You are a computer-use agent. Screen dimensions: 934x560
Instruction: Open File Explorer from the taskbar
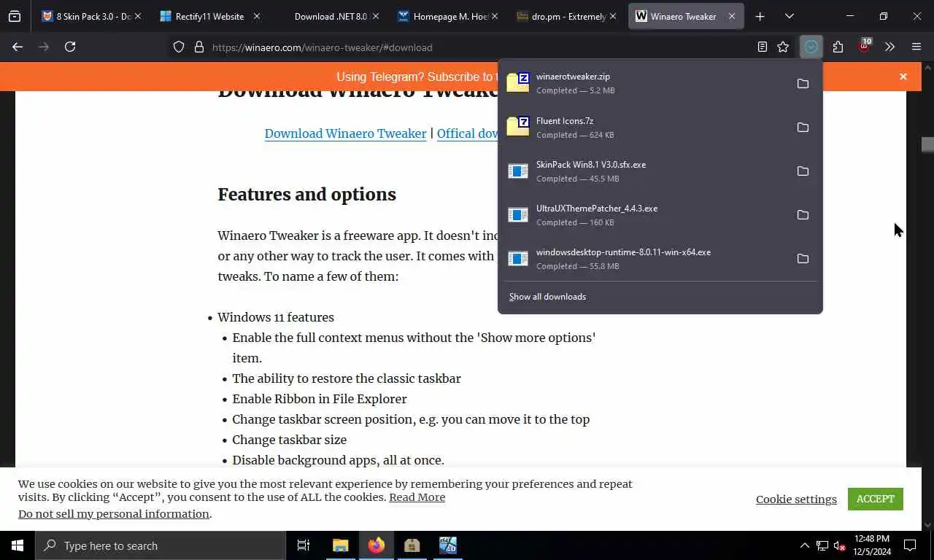[340, 545]
